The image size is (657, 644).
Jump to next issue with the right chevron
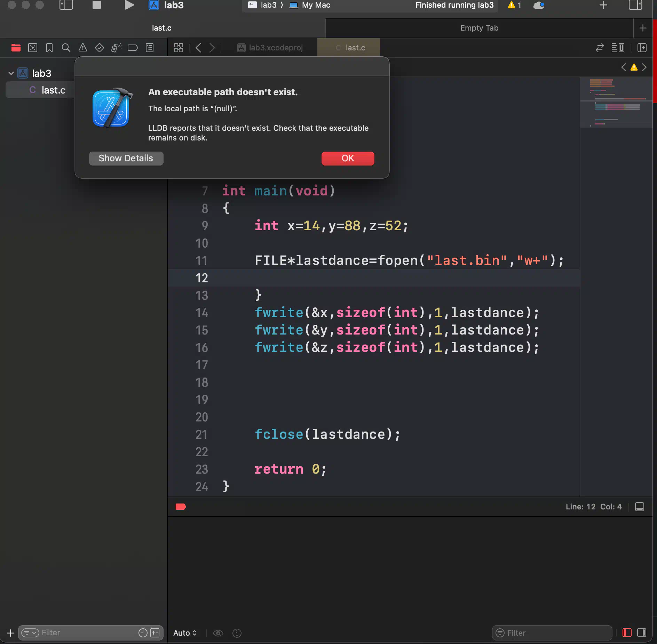(x=644, y=67)
